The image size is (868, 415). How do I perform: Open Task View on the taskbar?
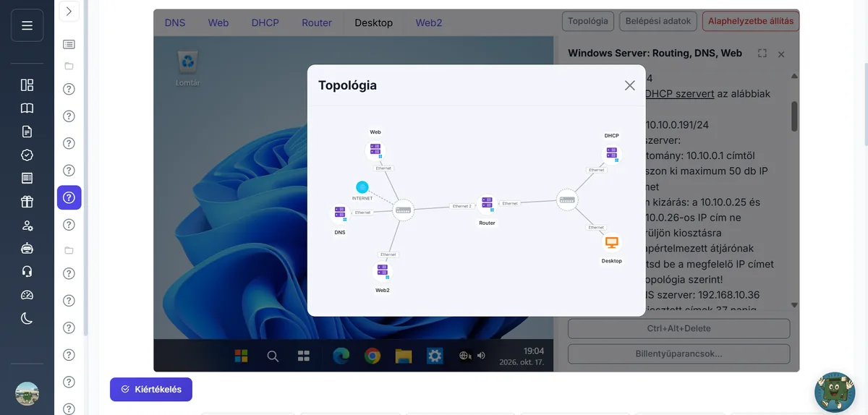(x=304, y=356)
